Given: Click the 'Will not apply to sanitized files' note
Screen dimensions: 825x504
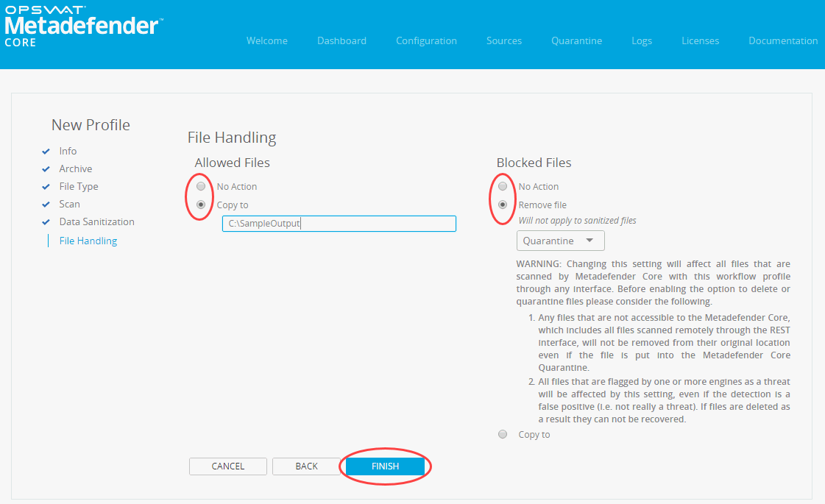Looking at the screenshot, I should click(x=577, y=221).
